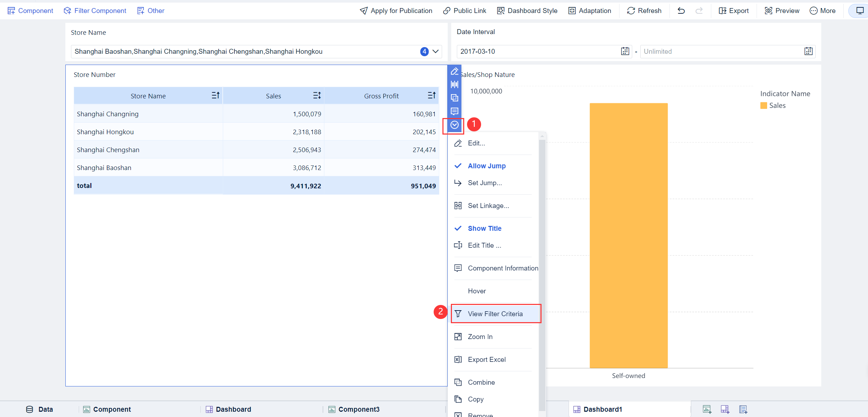Expand the component's more actions chevron

click(x=454, y=125)
